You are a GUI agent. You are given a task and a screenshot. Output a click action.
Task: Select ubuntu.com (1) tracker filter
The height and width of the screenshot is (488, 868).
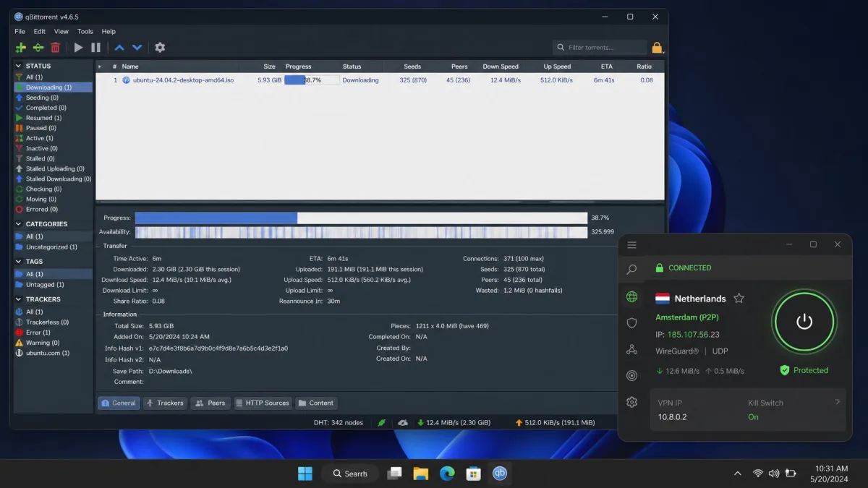pos(53,353)
